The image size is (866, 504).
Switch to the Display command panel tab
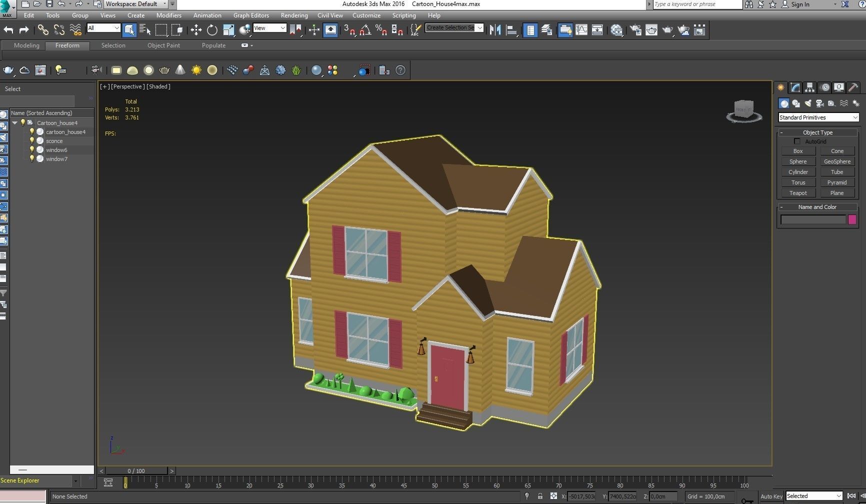[839, 87]
